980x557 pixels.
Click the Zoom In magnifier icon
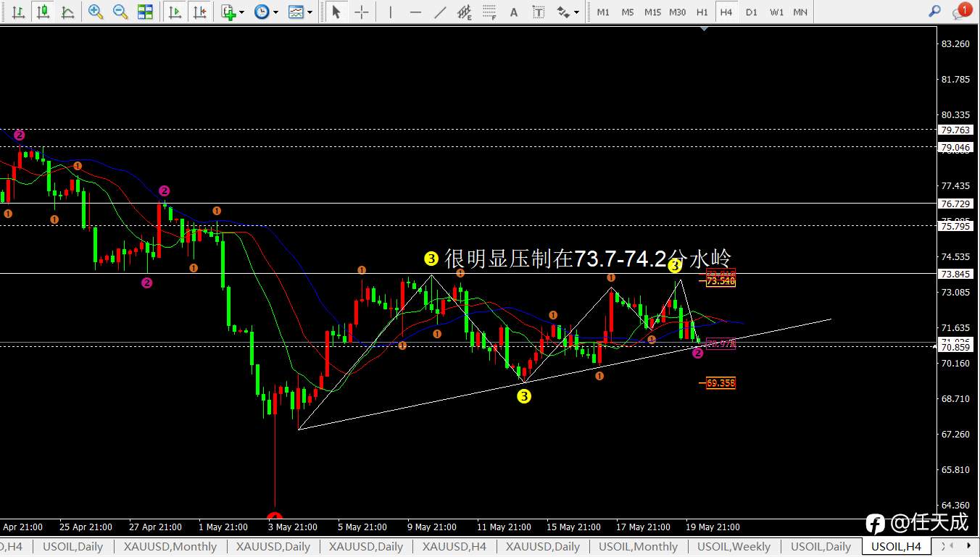95,12
